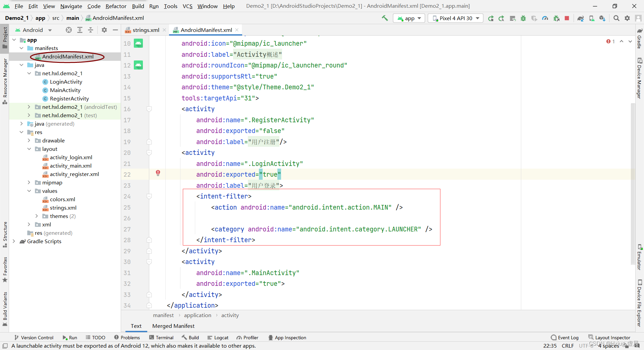Click the application breadcrumb
This screenshot has height=350, width=644.
[x=198, y=315]
